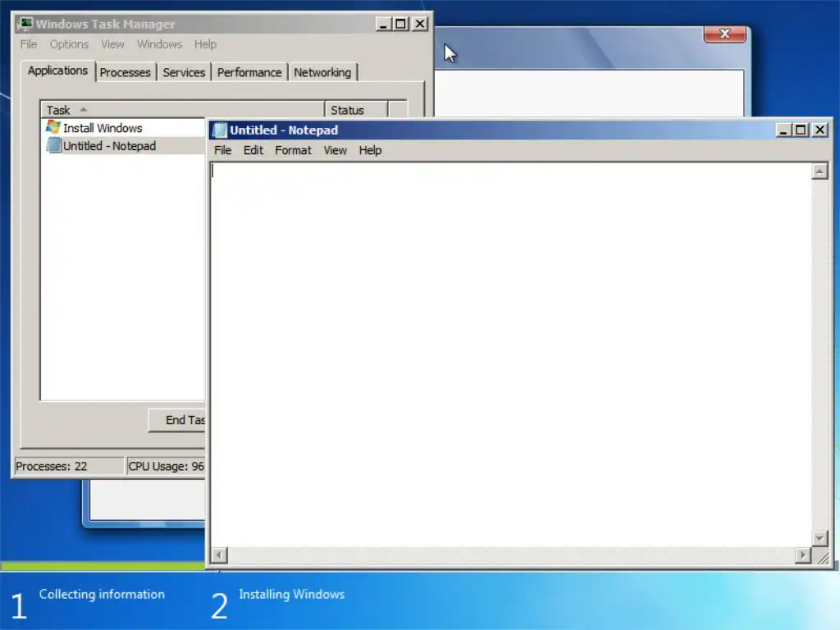Open the Options menu in Task Manager
Image resolution: width=840 pixels, height=630 pixels.
pyautogui.click(x=69, y=44)
